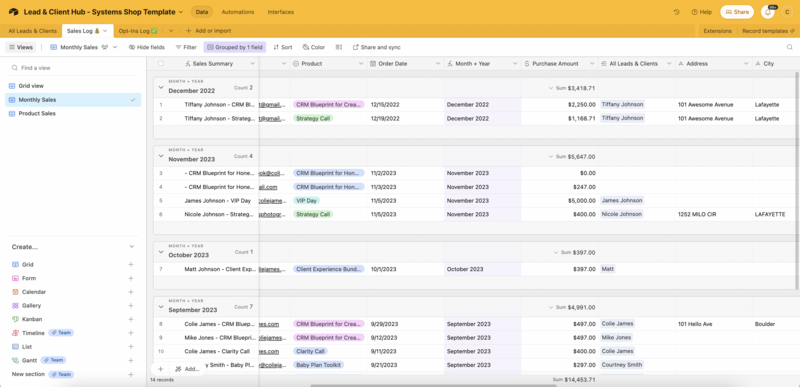Open Extensions panel
The width and height of the screenshot is (800, 387).
pos(717,31)
